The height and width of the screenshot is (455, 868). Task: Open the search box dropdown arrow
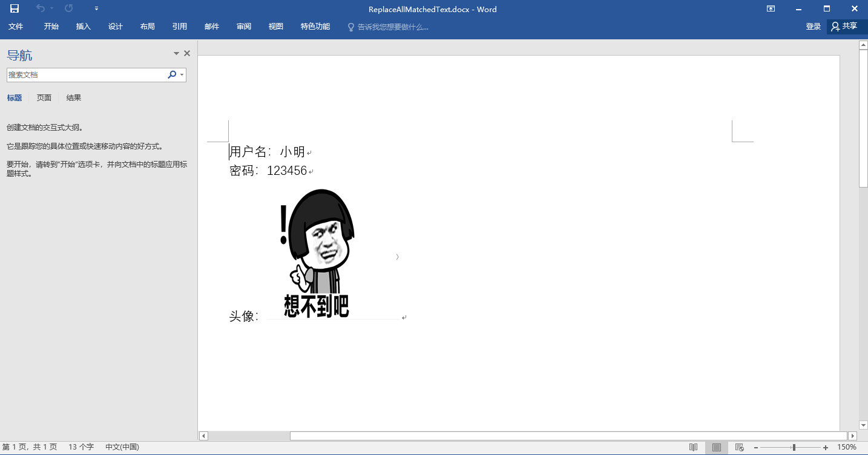[180, 74]
